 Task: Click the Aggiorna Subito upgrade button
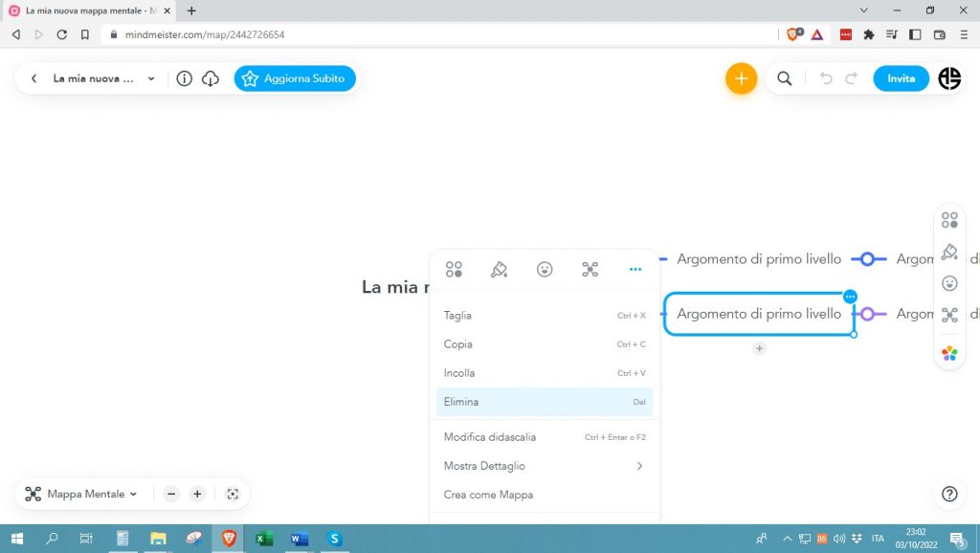coord(295,78)
